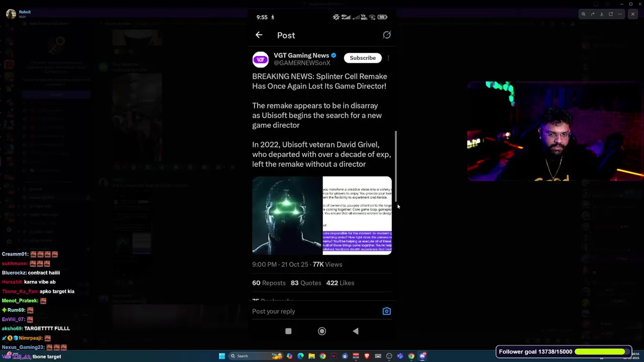Viewport: 644px width, 362px height.
Task: Tap the back arrow beside Post
Action: tap(259, 35)
